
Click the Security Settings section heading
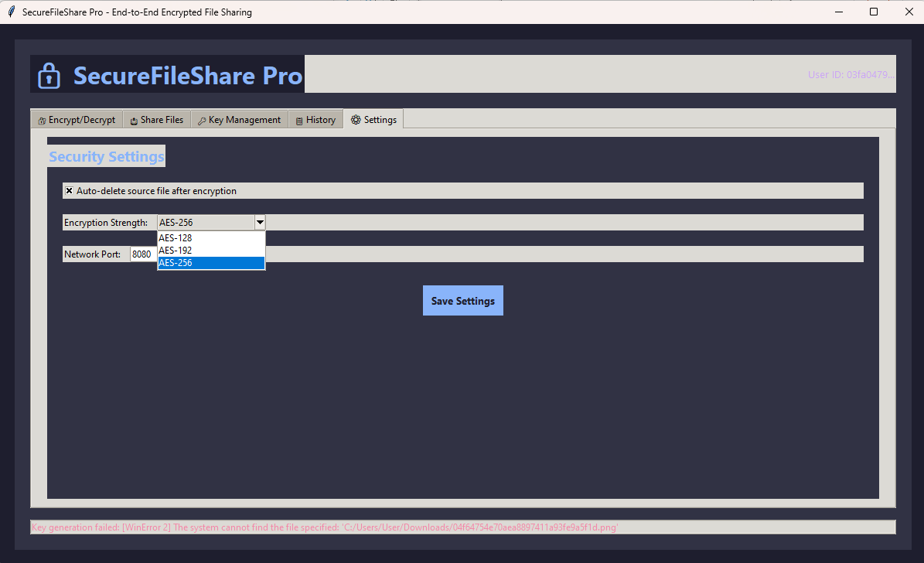point(107,157)
